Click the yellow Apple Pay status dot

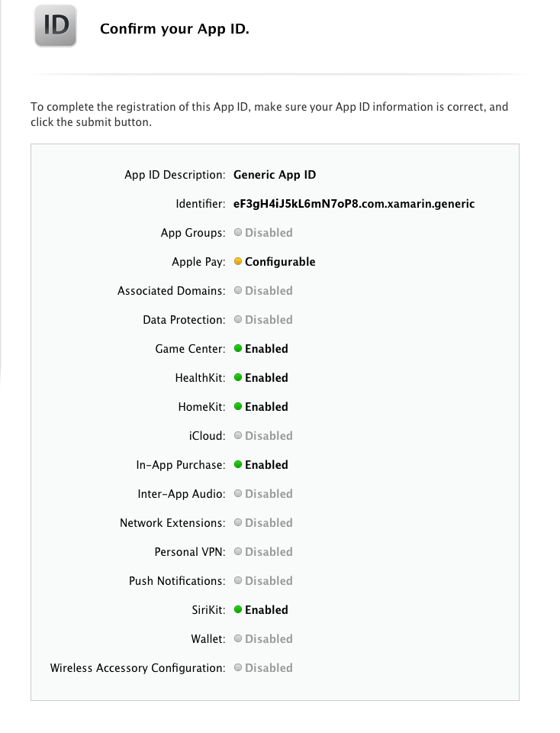[238, 261]
